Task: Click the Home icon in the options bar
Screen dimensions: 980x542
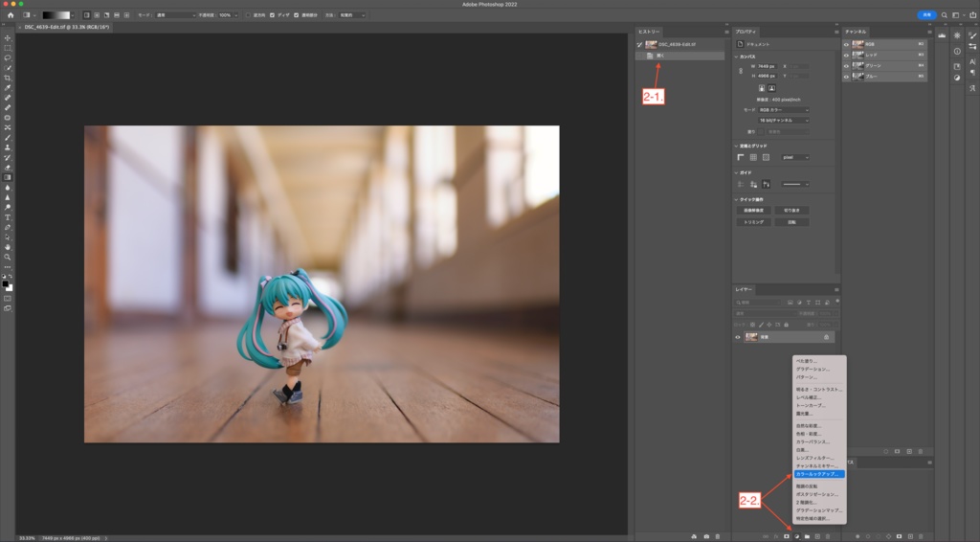Action: [10, 15]
